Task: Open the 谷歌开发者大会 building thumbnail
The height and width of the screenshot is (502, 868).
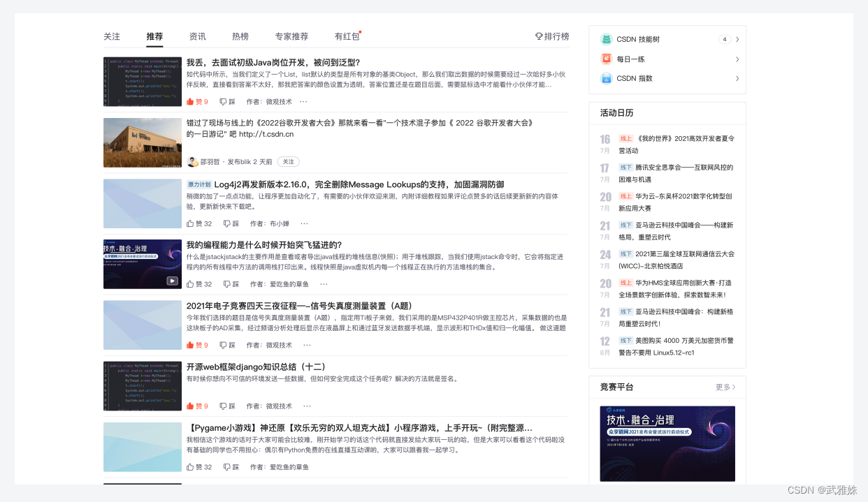Action: pos(143,142)
